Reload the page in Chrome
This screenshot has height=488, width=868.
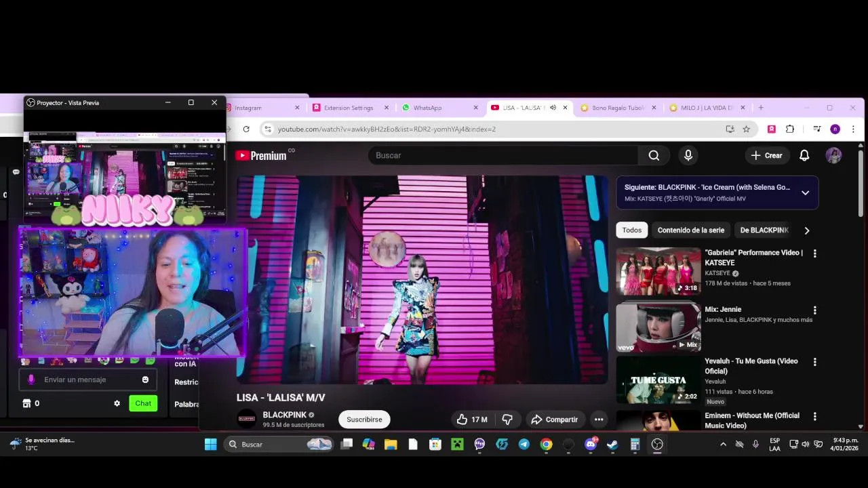pos(246,129)
